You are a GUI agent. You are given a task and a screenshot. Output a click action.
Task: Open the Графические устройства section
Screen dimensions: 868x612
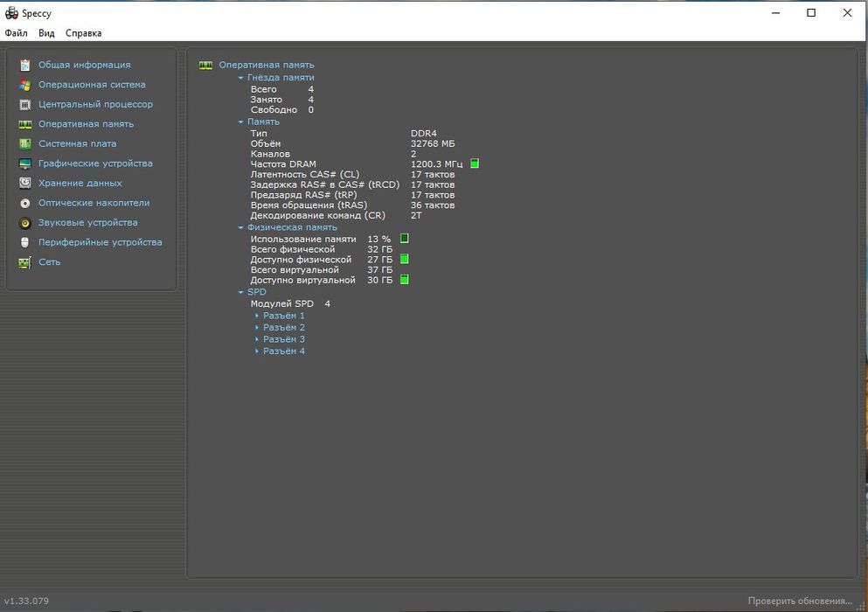click(x=95, y=163)
